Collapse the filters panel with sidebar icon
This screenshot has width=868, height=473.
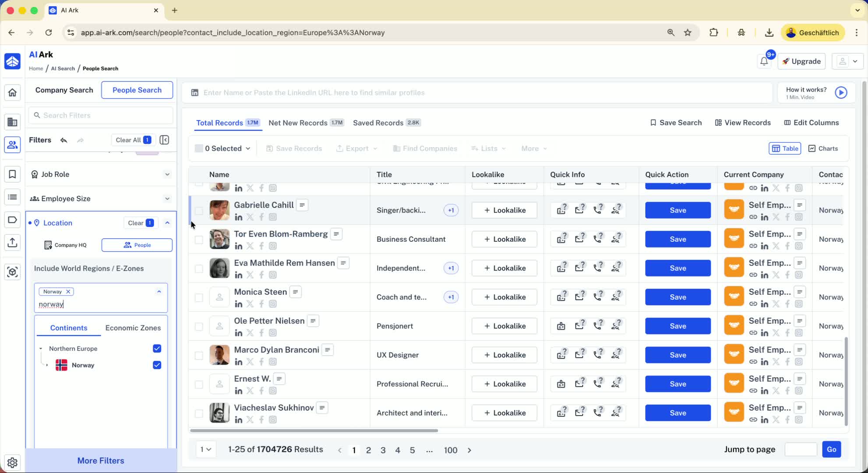click(164, 140)
